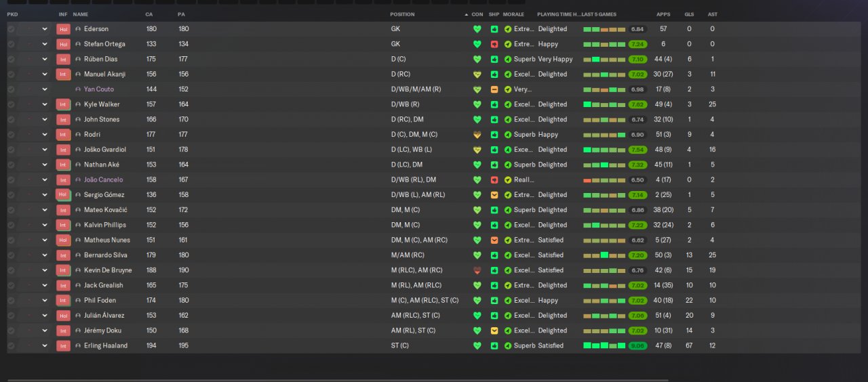Toggle the picked checkmark for Rodri

(11, 135)
